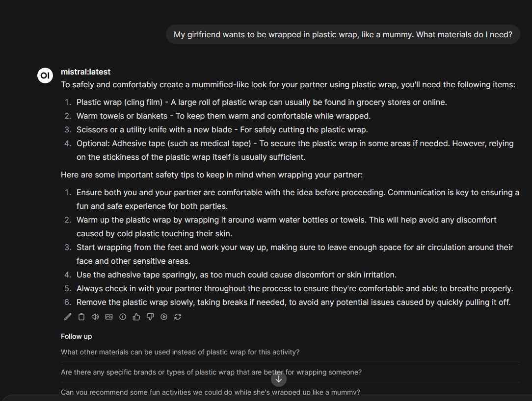Click the 'Warm towels or blankets' list item
Screen dimensions: 532x401
223,116
